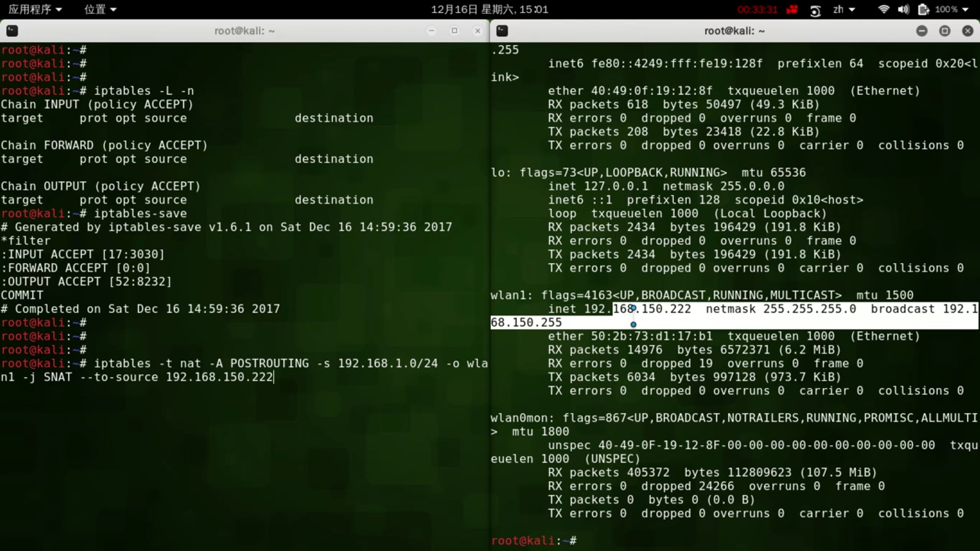Click the date and time clock

click(x=489, y=9)
